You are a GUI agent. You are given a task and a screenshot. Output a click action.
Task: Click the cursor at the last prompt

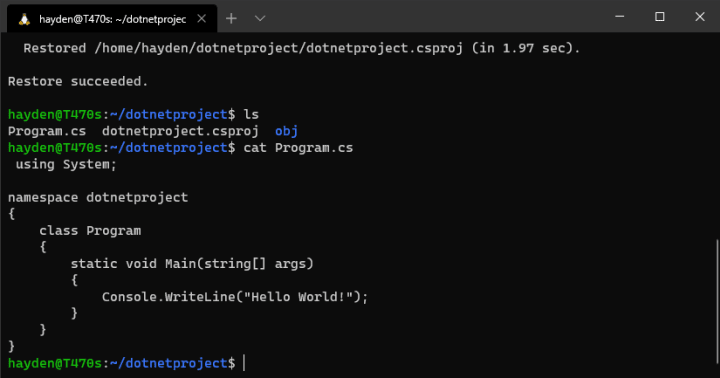pos(244,363)
